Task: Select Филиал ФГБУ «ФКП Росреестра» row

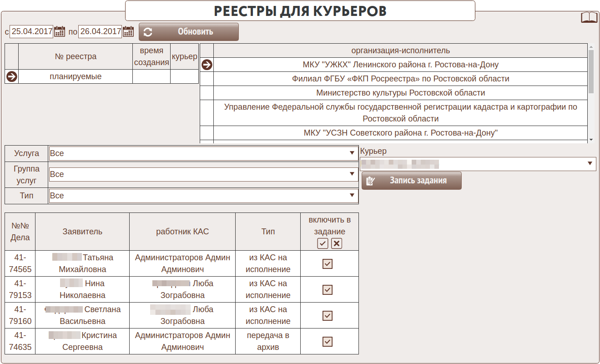Action: 400,79
